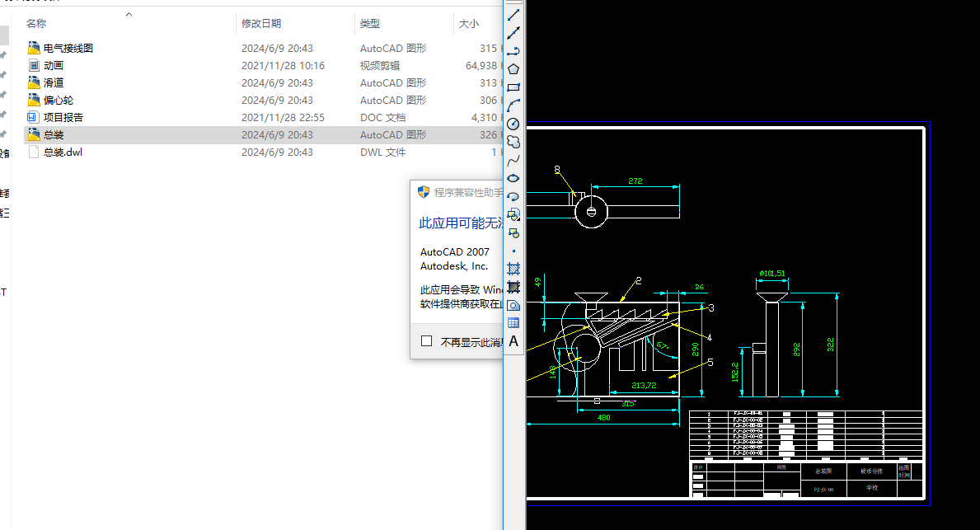Viewport: 980px width, 530px height.
Task: Select the 偏心轮 file name
Action: tap(59, 100)
